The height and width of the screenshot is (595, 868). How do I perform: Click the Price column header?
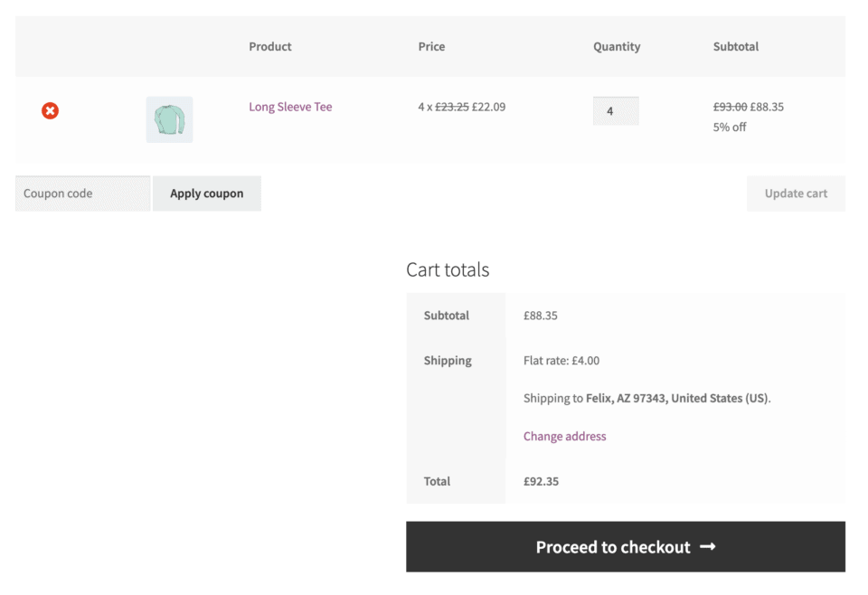(431, 46)
